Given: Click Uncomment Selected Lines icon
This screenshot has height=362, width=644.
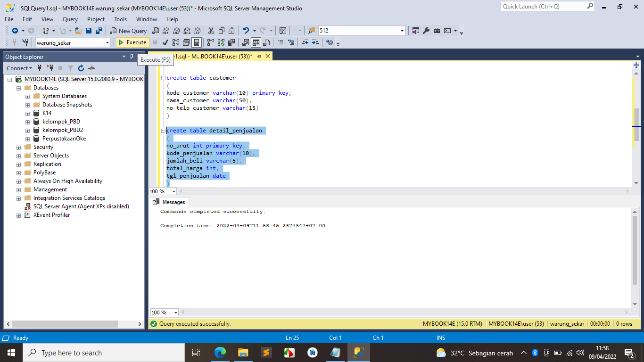Looking at the screenshot, I should [291, 42].
